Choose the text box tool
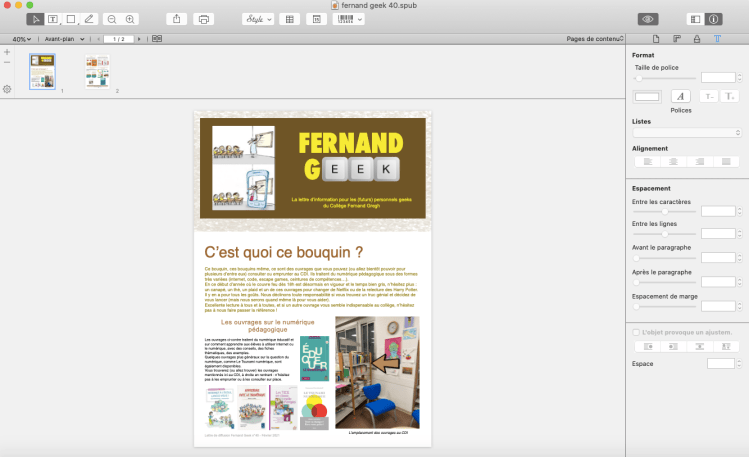 point(53,19)
